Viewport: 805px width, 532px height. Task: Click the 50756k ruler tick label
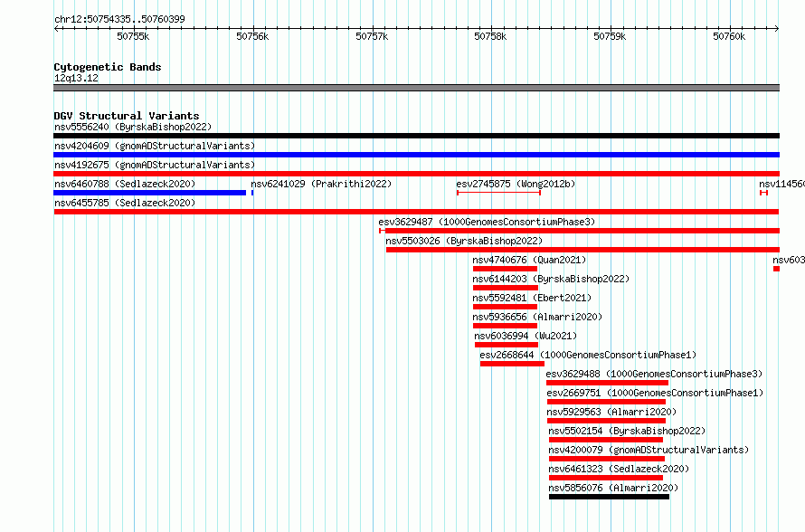[x=252, y=36]
